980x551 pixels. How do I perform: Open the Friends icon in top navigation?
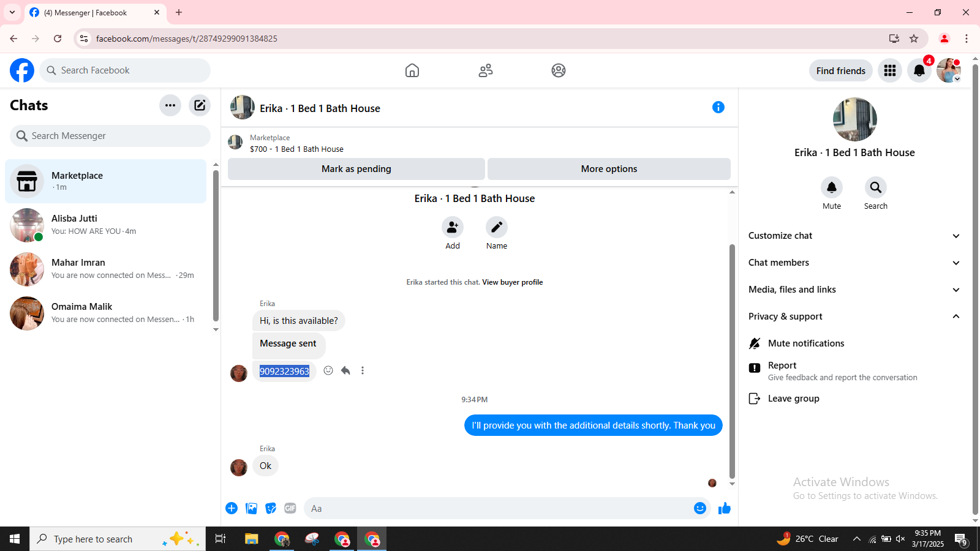click(486, 70)
